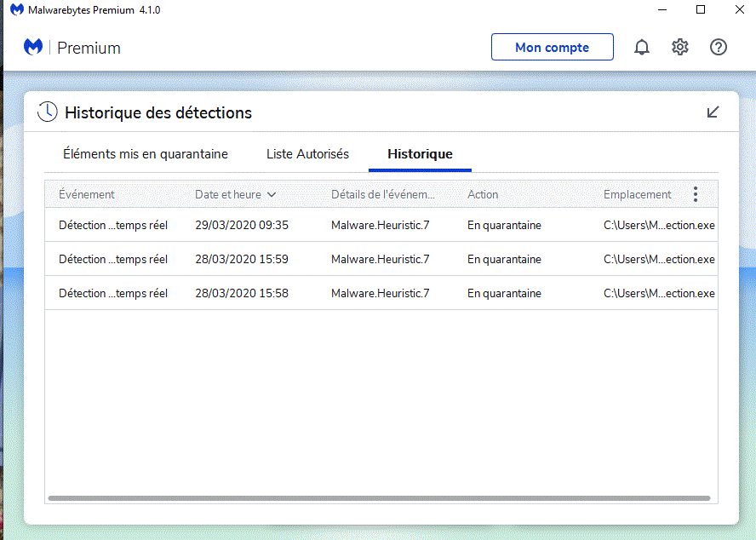This screenshot has width=756, height=540.
Task: Collapse the detection history panel arrow
Action: (x=713, y=112)
